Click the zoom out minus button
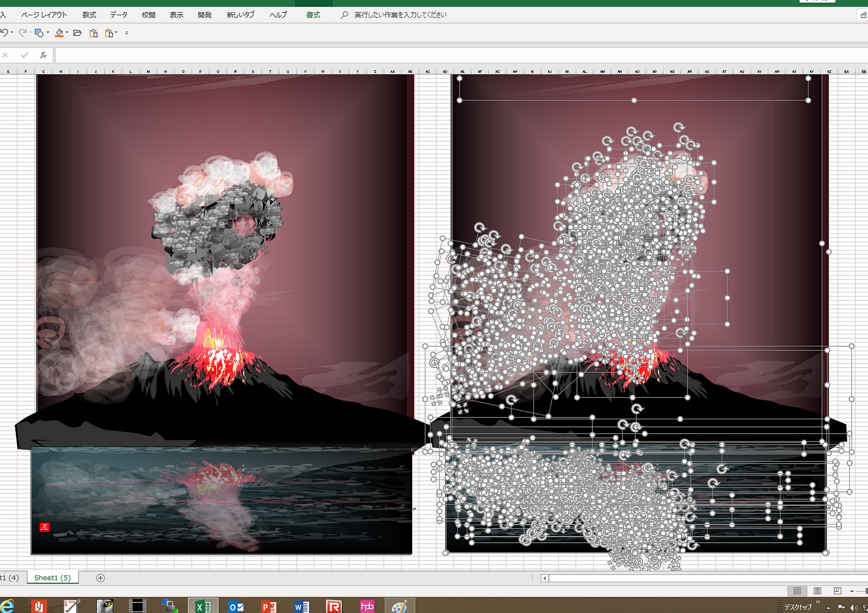868x613 pixels. coord(852,591)
